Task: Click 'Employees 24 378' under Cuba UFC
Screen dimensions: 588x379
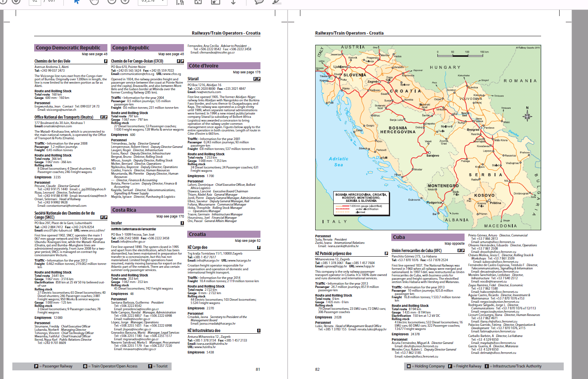Action: [406, 334]
